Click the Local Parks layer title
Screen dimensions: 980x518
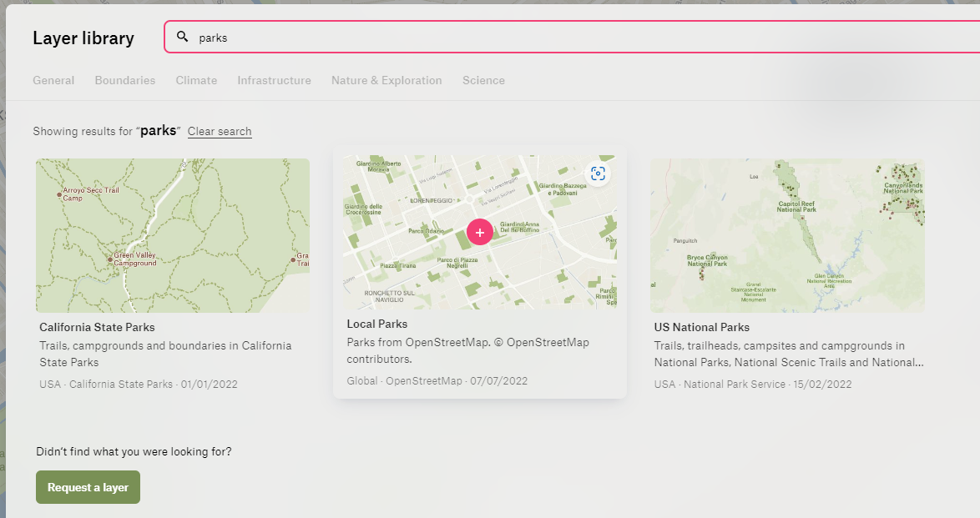[377, 324]
